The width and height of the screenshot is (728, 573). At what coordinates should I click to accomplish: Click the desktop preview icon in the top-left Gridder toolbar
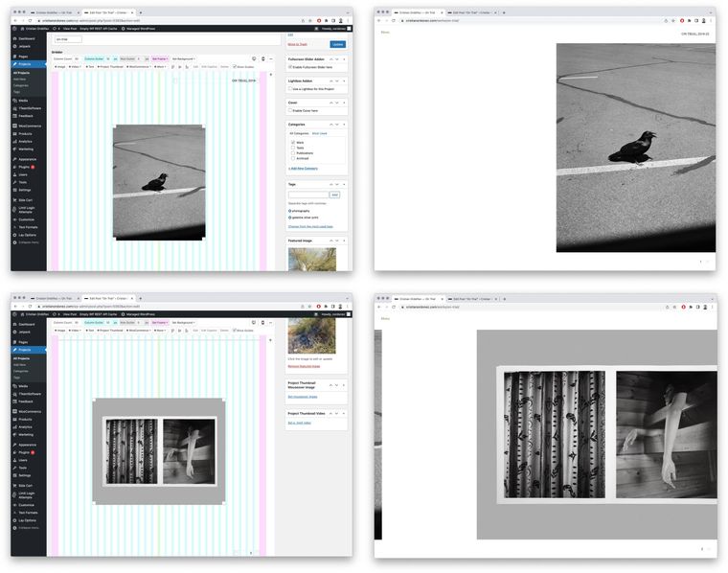[254, 58]
